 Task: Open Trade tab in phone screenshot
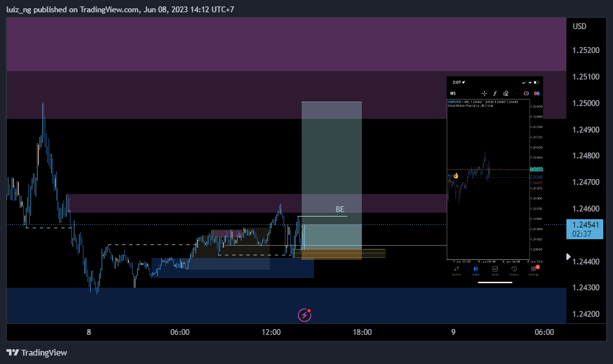(495, 271)
